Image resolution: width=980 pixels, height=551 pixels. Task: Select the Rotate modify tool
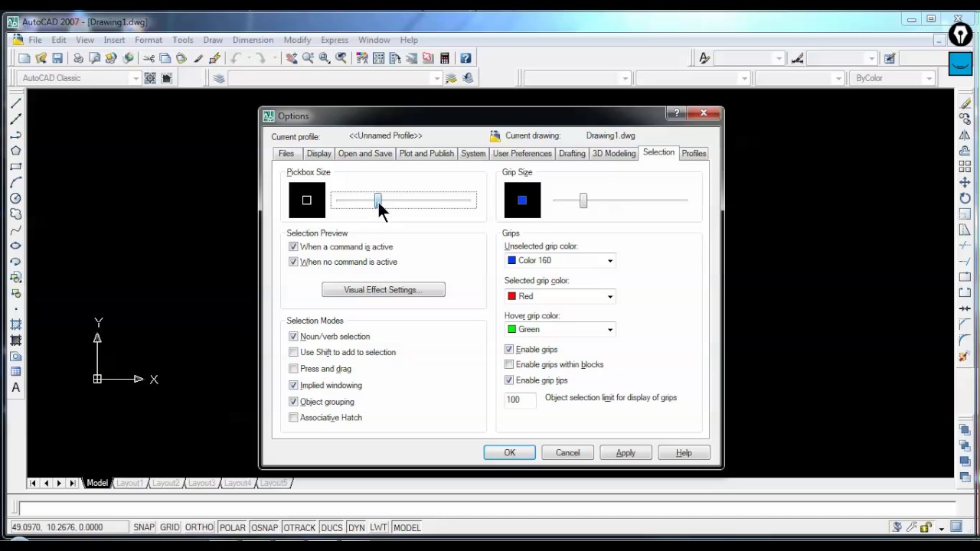point(965,198)
